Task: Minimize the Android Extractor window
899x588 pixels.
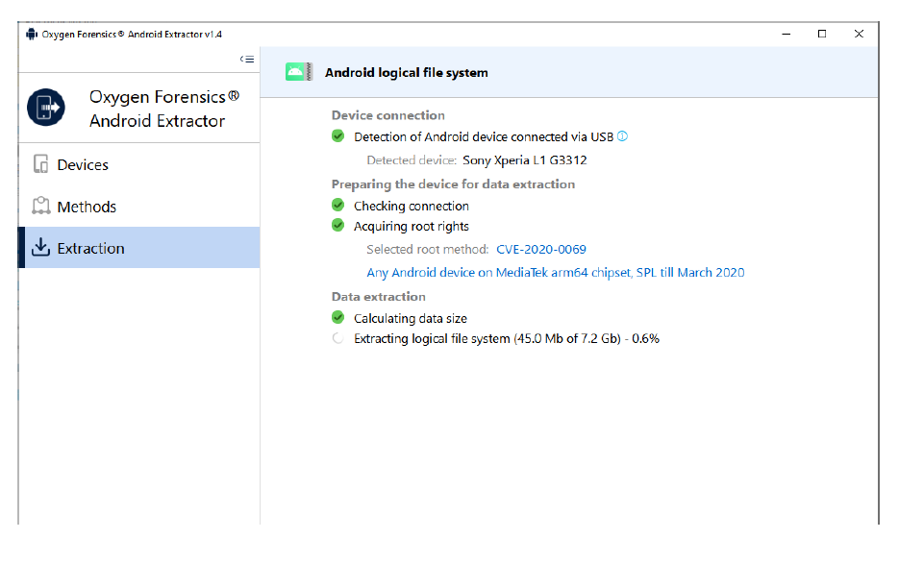Action: (x=787, y=34)
